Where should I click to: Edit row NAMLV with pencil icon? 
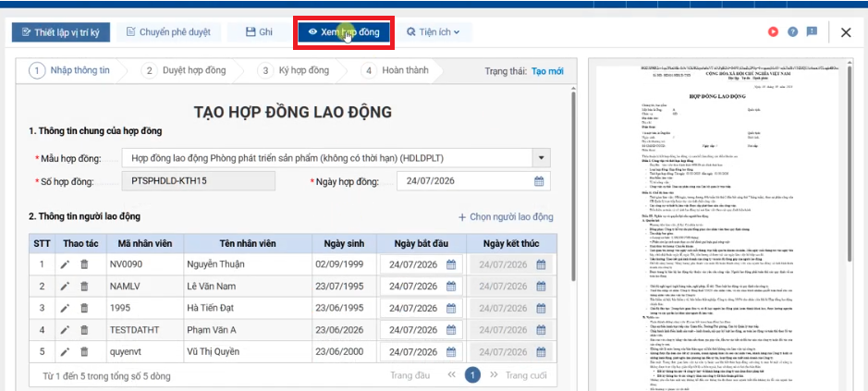pyautogui.click(x=65, y=287)
